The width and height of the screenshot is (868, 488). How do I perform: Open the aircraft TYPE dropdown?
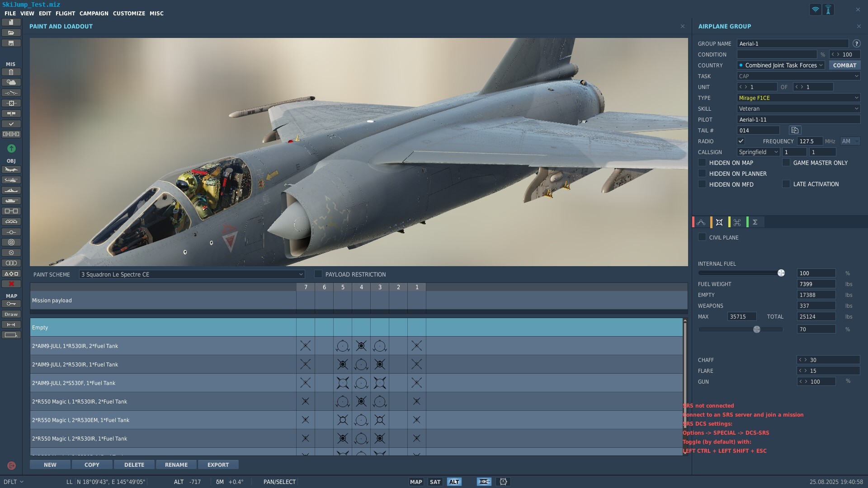[x=798, y=98]
